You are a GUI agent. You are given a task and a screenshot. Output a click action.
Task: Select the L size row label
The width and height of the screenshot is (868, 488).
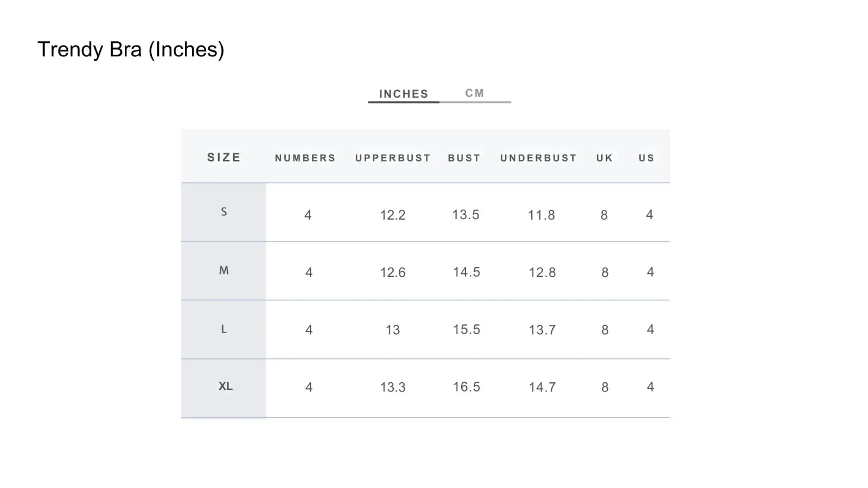[224, 329]
